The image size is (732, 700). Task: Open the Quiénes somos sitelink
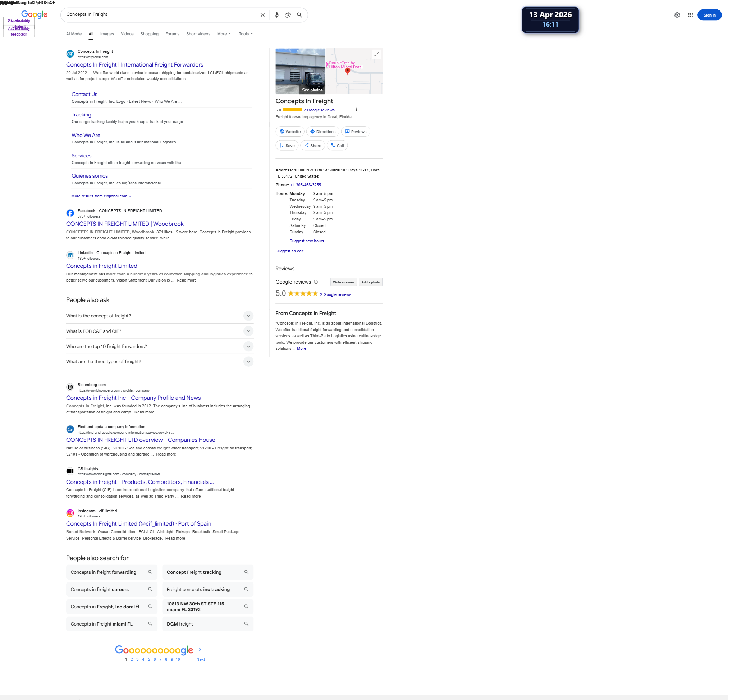90,176
